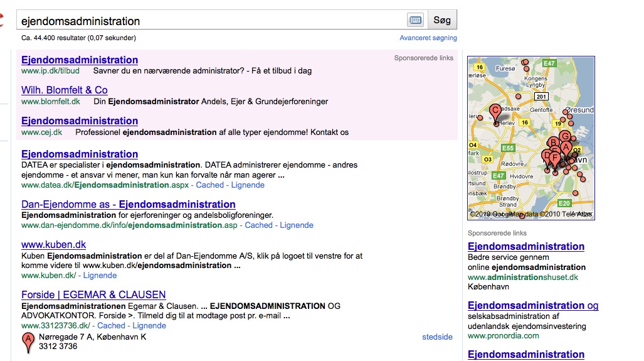Open Avanceret søgning link
The width and height of the screenshot is (644, 361).
point(428,38)
